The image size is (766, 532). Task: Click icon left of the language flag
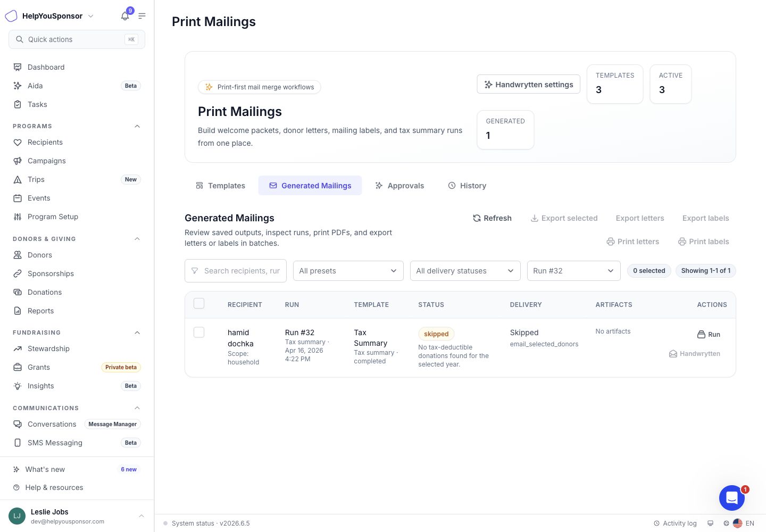(x=726, y=523)
